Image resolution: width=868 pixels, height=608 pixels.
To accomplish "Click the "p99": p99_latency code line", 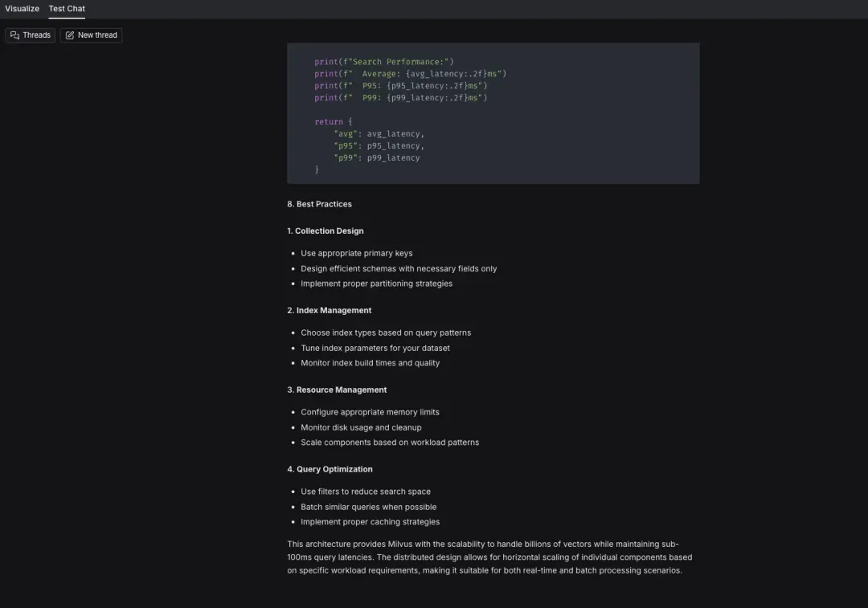I will click(376, 158).
